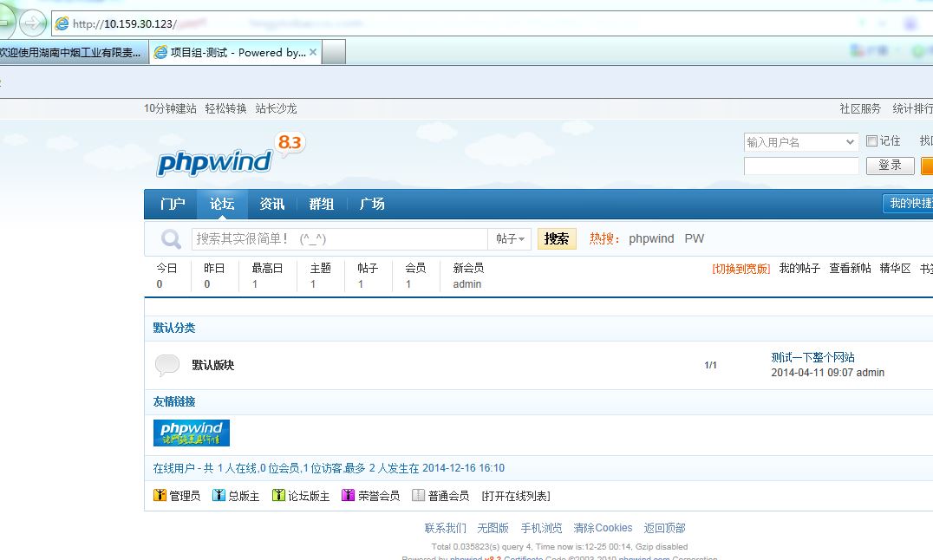
Task: Click the 最高日 statistic label
Action: point(267,269)
